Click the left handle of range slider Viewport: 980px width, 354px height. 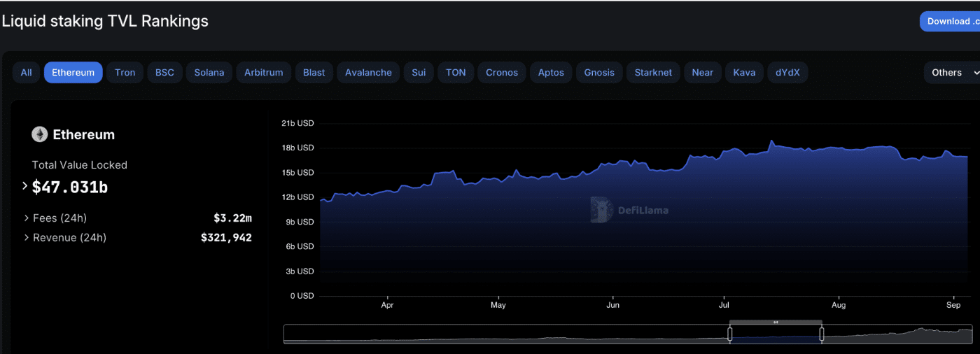point(729,334)
